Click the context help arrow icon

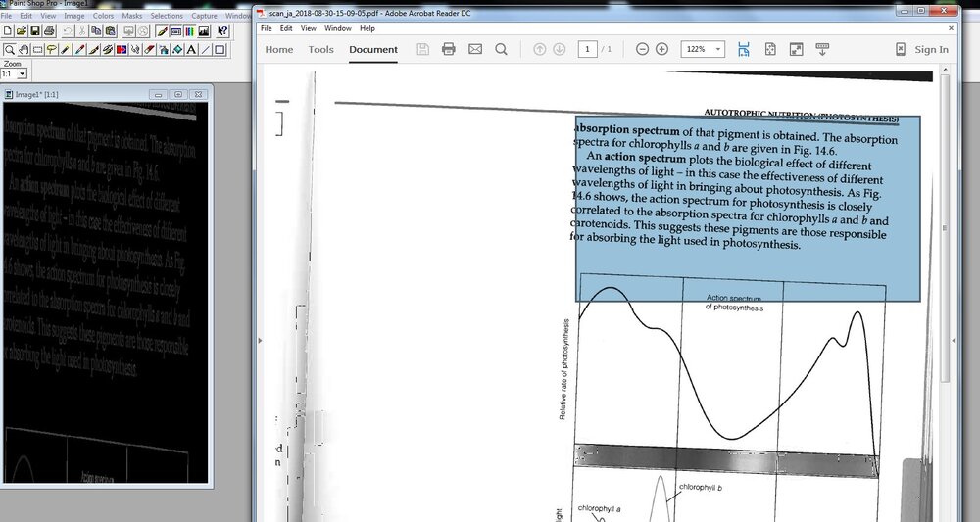222,31
